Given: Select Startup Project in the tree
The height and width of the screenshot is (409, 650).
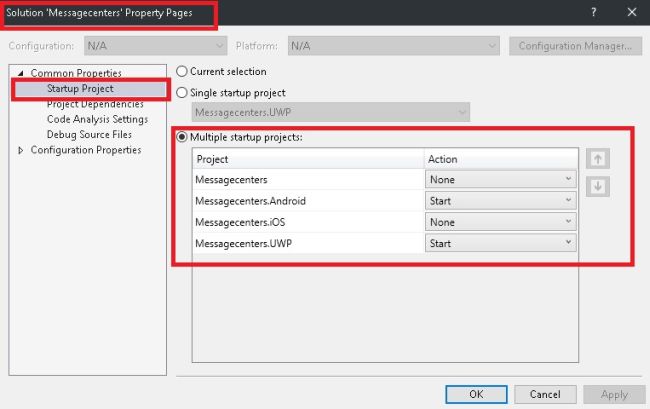Looking at the screenshot, I should [80, 89].
